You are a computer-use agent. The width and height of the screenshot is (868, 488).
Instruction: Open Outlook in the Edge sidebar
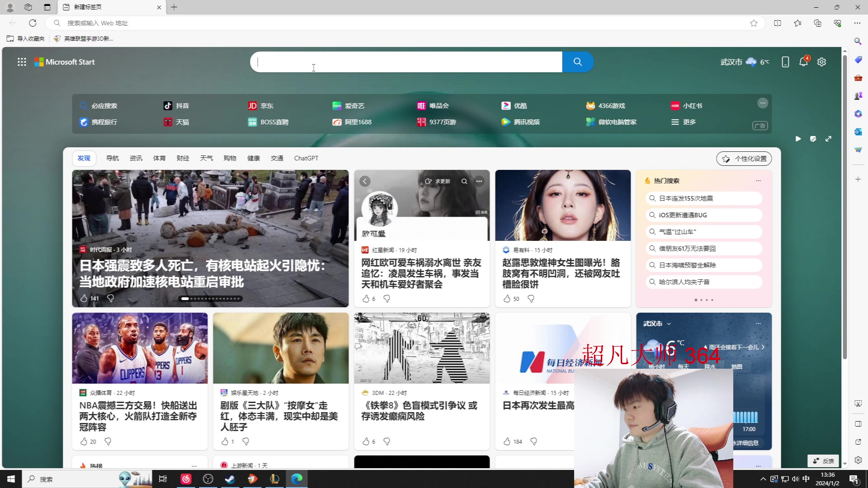pyautogui.click(x=858, y=132)
